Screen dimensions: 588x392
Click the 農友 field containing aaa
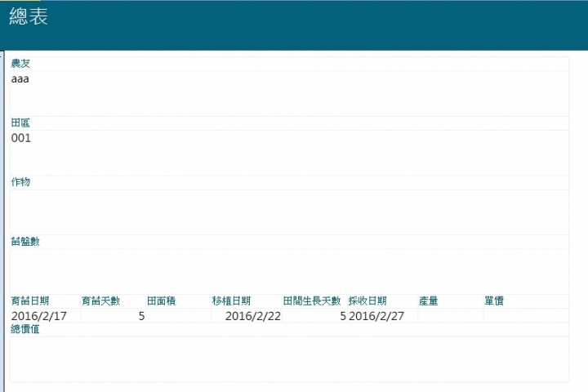(289, 93)
